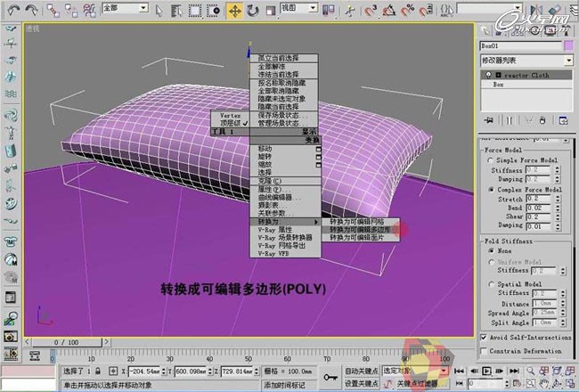
Task: Enable Avoid Self-Intersections checkbox
Action: click(484, 336)
